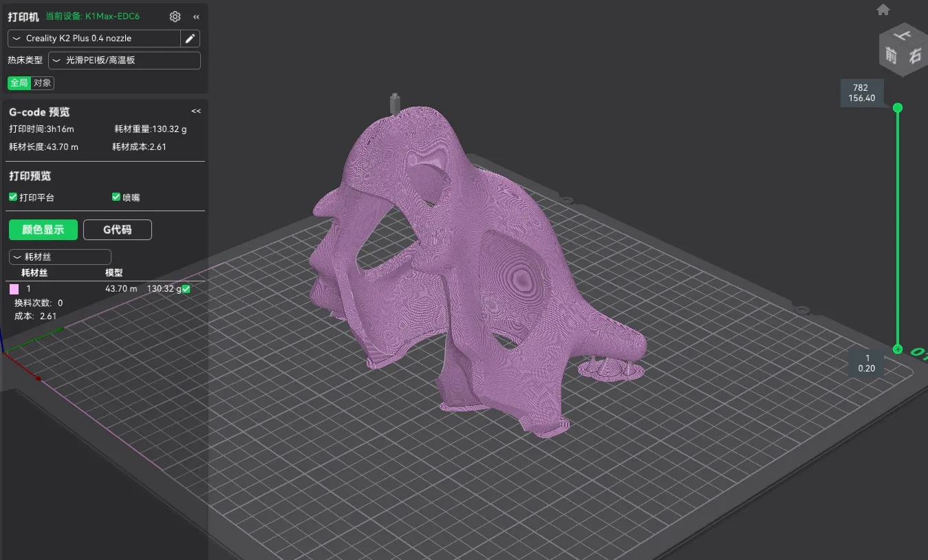Reset view with the home icon
The height and width of the screenshot is (560, 928).
click(883, 10)
